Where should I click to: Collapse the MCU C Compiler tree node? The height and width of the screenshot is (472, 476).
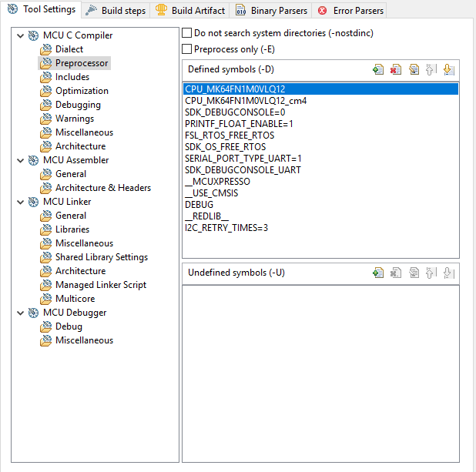[20, 36]
